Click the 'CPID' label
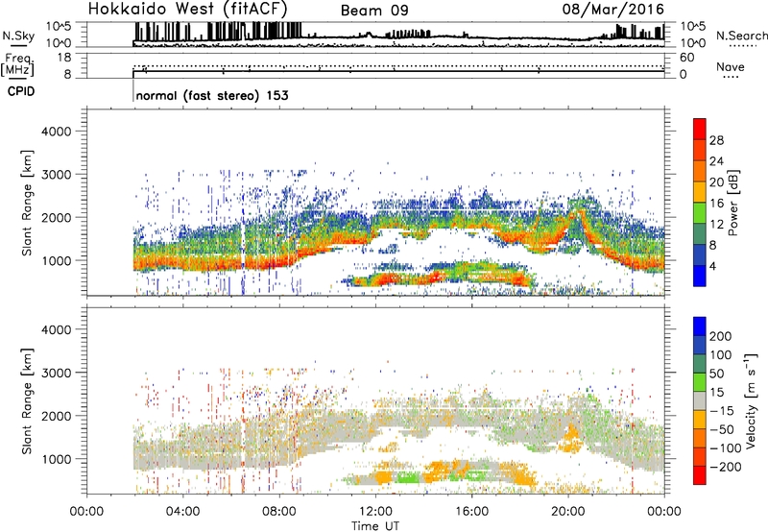 (x=21, y=91)
